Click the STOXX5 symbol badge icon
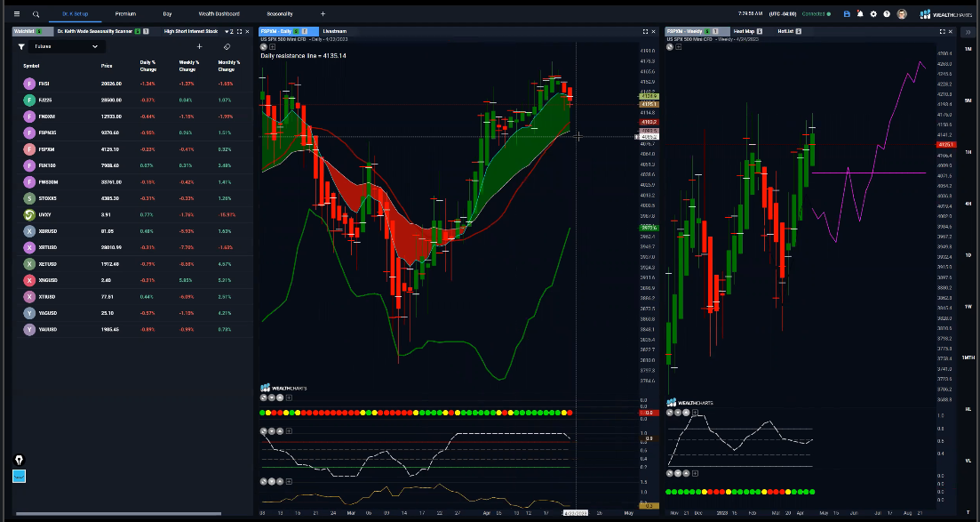980x522 pixels. pos(29,198)
